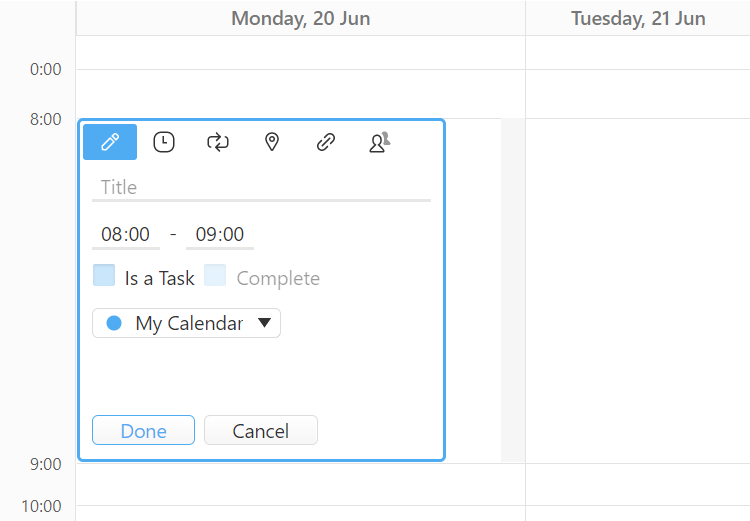This screenshot has height=521, width=750.
Task: Open the link attachment tab
Action: pyautogui.click(x=326, y=142)
